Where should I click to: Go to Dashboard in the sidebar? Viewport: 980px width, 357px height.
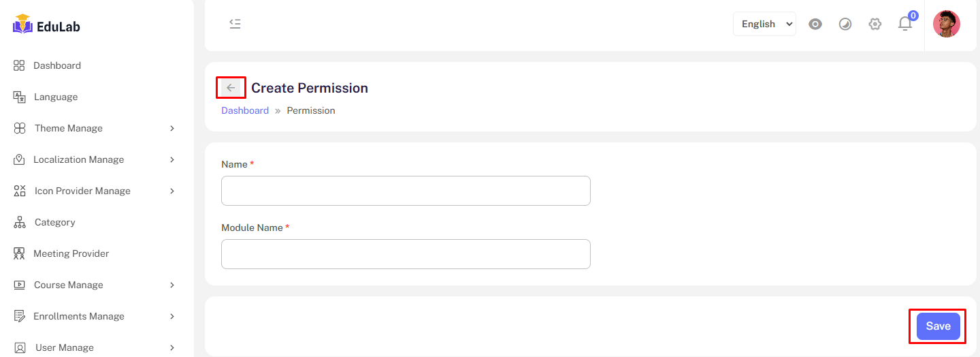[x=57, y=65]
